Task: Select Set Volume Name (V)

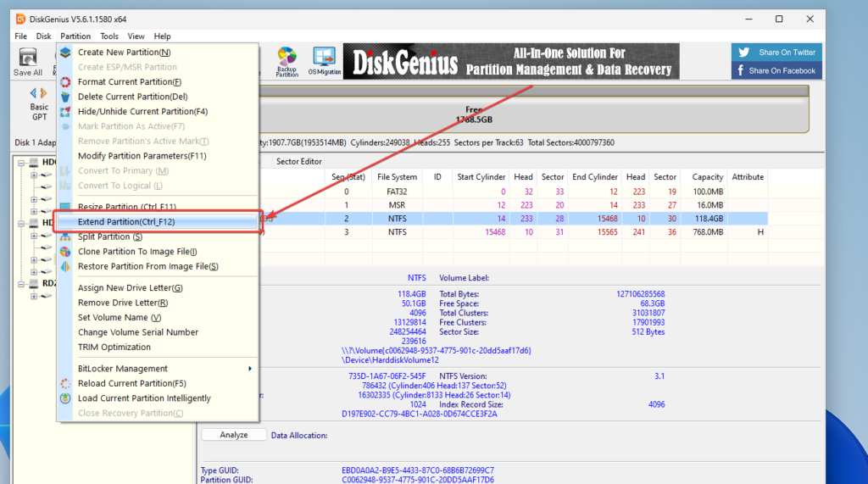Action: [x=157, y=317]
